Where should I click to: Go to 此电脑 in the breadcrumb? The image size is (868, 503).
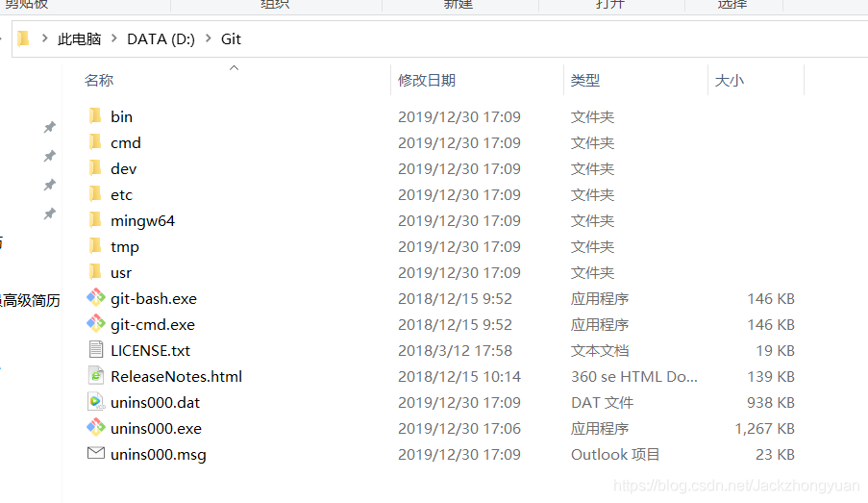point(79,38)
